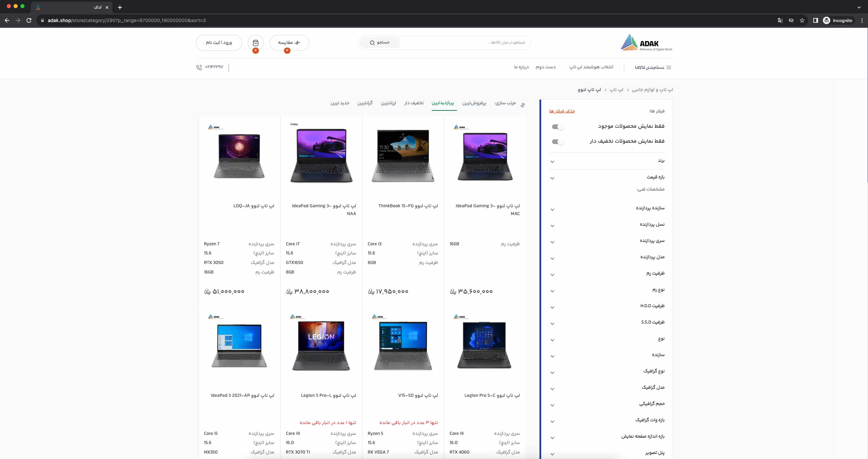Viewport: 868px width, 459px height.
Task: Expand the حجم گرافیکی filter
Action: point(607,404)
